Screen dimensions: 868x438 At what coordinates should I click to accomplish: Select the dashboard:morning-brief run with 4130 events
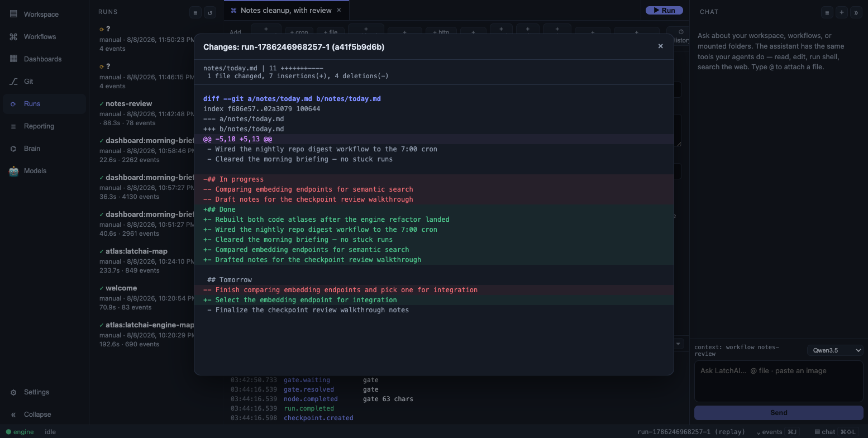click(145, 187)
